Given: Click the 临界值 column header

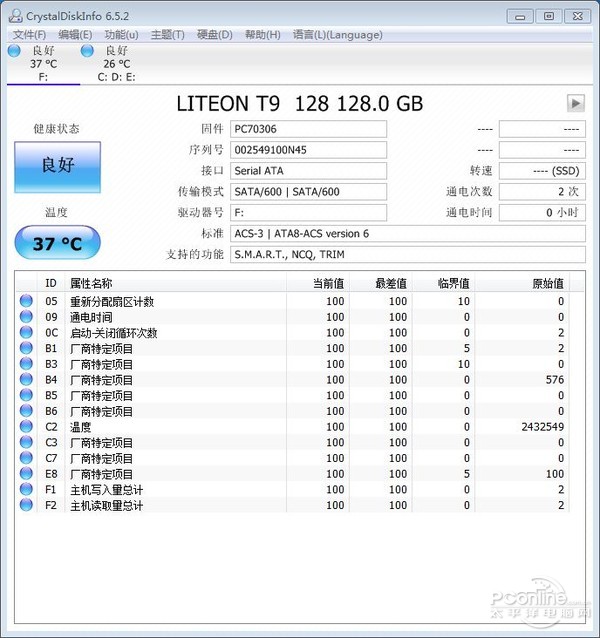Looking at the screenshot, I should pyautogui.click(x=444, y=283).
